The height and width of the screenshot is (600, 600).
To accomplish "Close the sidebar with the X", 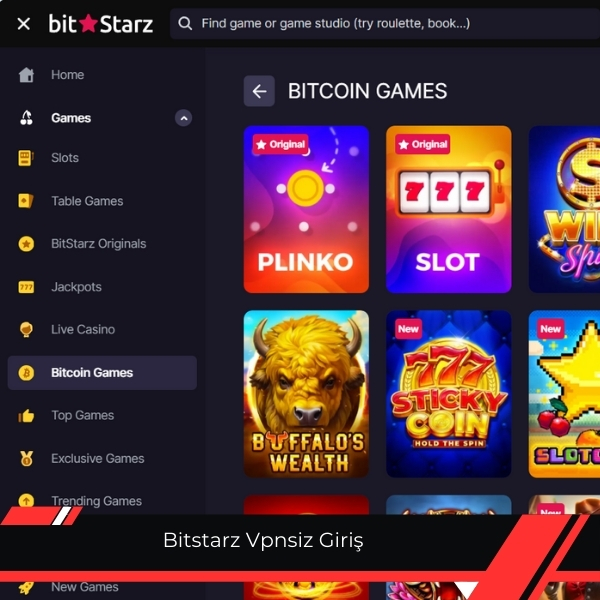I will click(x=24, y=24).
